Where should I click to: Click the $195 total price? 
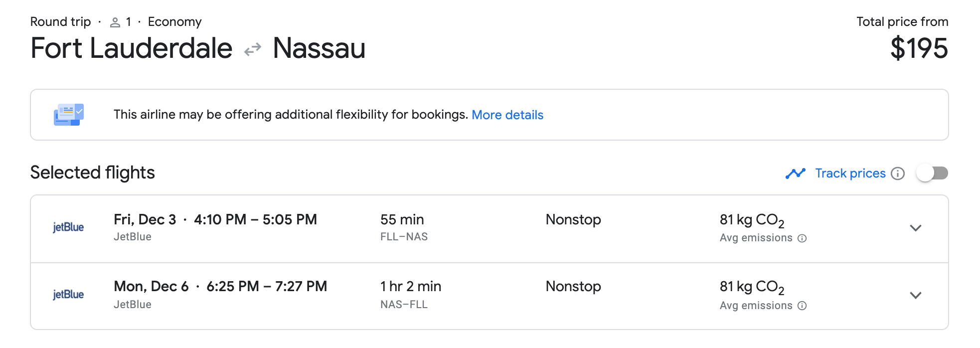click(919, 48)
